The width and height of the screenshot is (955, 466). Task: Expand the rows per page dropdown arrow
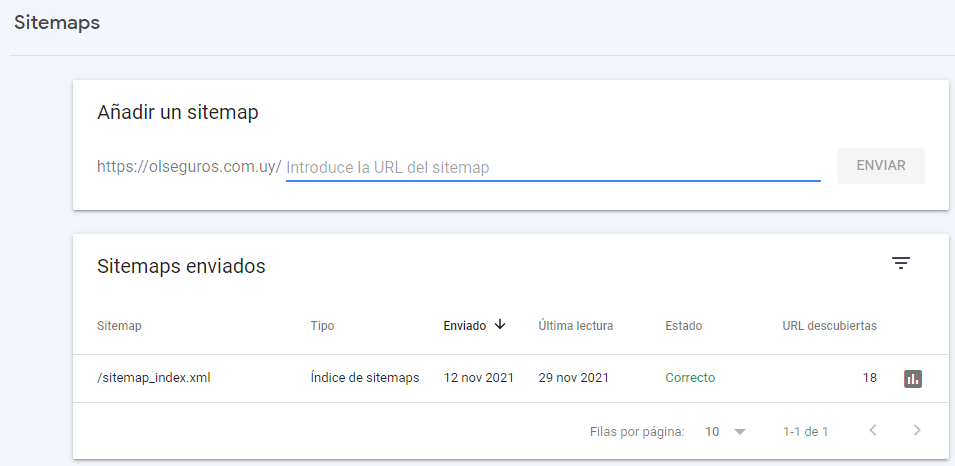pos(740,432)
